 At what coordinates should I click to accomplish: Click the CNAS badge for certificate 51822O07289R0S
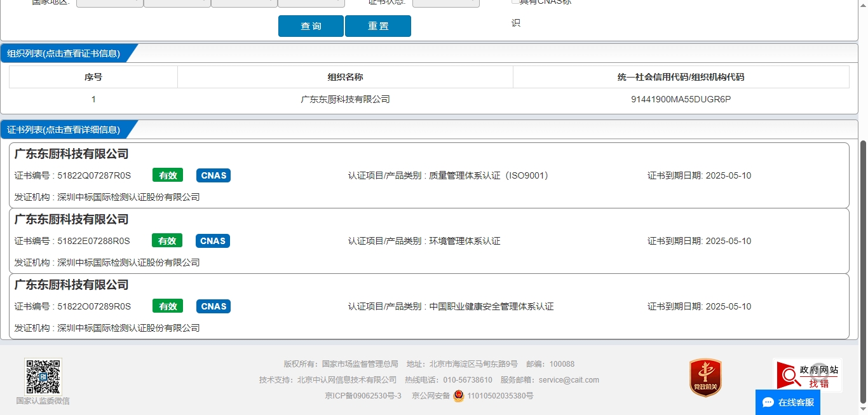click(214, 306)
